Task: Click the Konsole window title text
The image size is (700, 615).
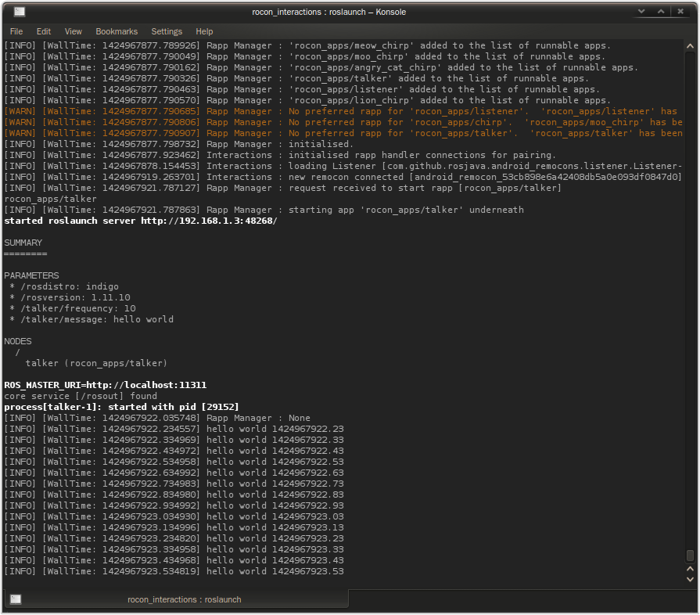Action: tap(328, 12)
